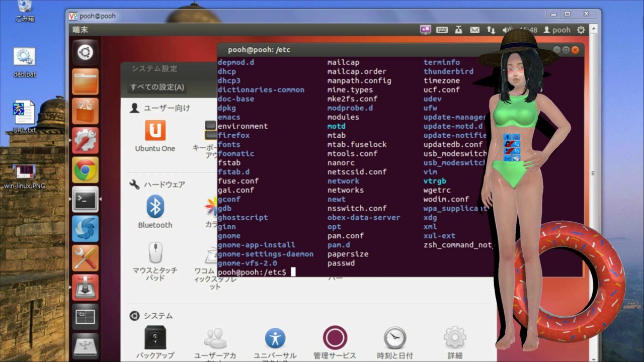Open the speaker volume indicator

pyautogui.click(x=507, y=30)
